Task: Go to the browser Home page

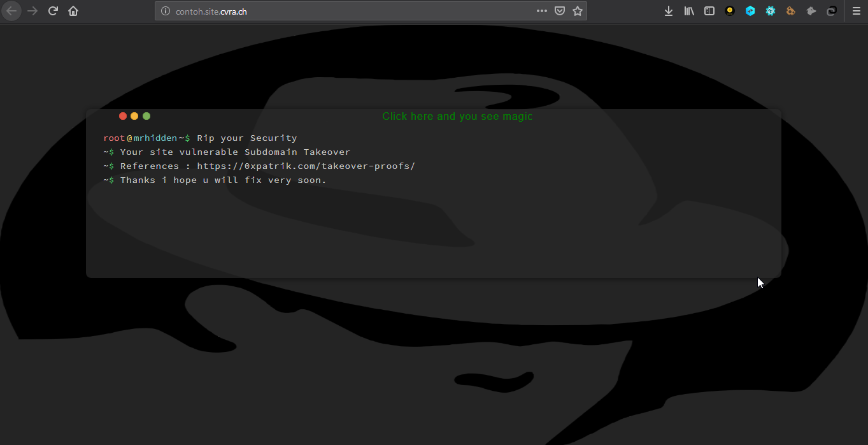Action: coord(73,11)
